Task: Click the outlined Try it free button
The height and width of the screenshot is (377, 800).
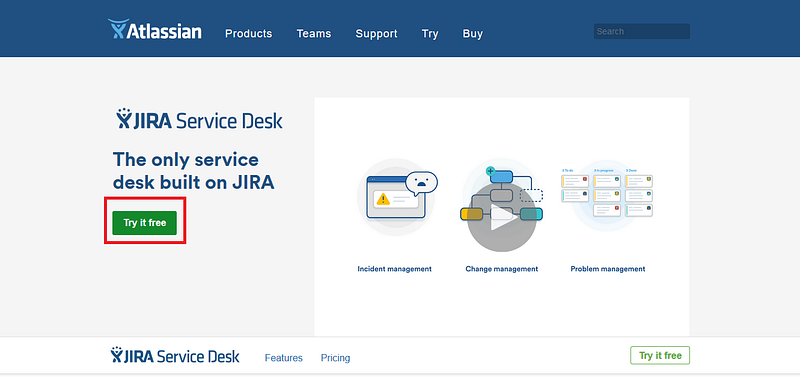Action: pyautogui.click(x=660, y=356)
